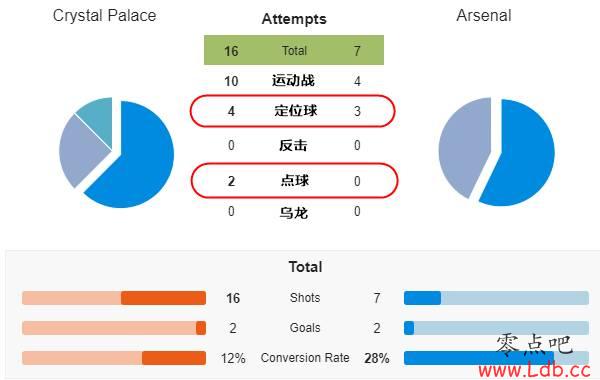This screenshot has height=380, width=600.
Task: Click the Crystal Palace Conversion Rate bar
Action: 114,358
